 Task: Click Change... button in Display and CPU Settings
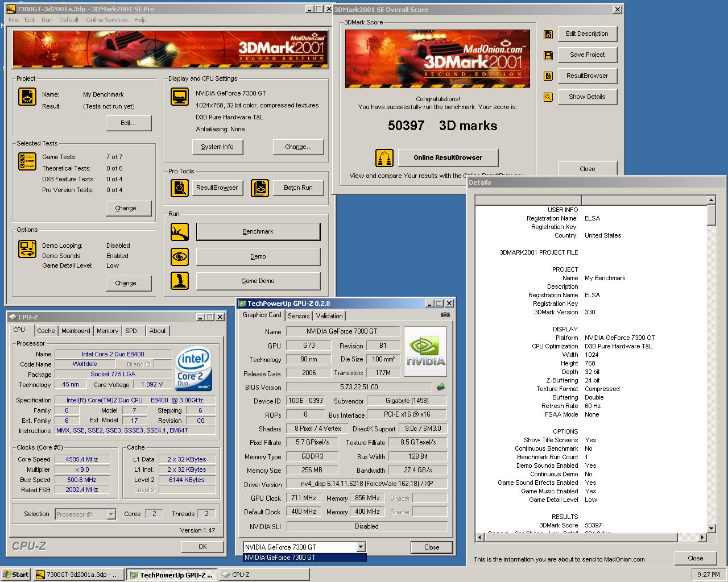click(299, 147)
